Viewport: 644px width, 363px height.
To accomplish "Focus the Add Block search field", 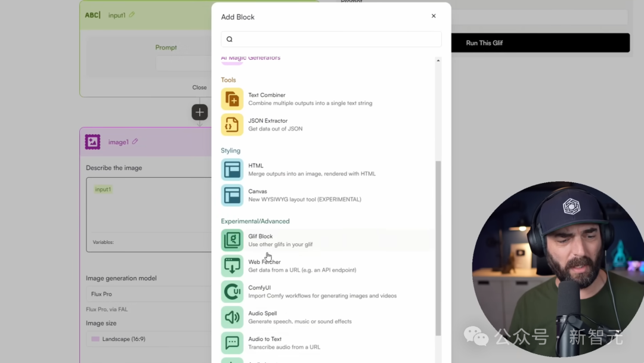I will [x=331, y=39].
